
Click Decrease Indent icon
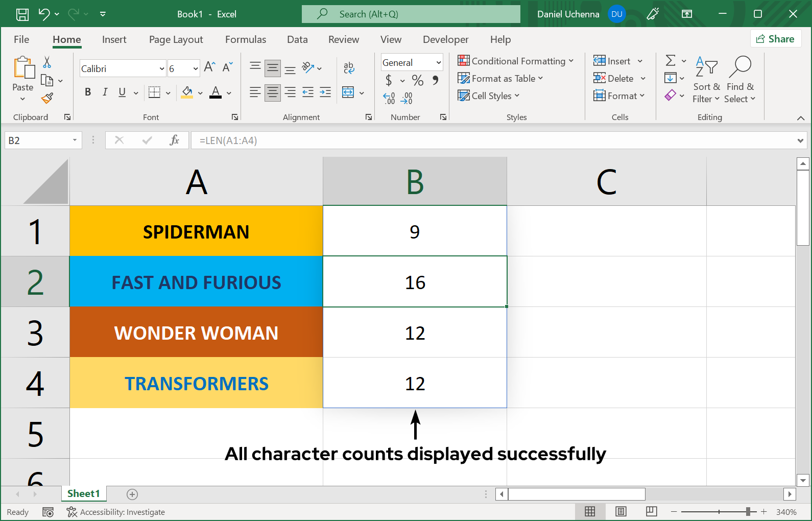point(308,92)
